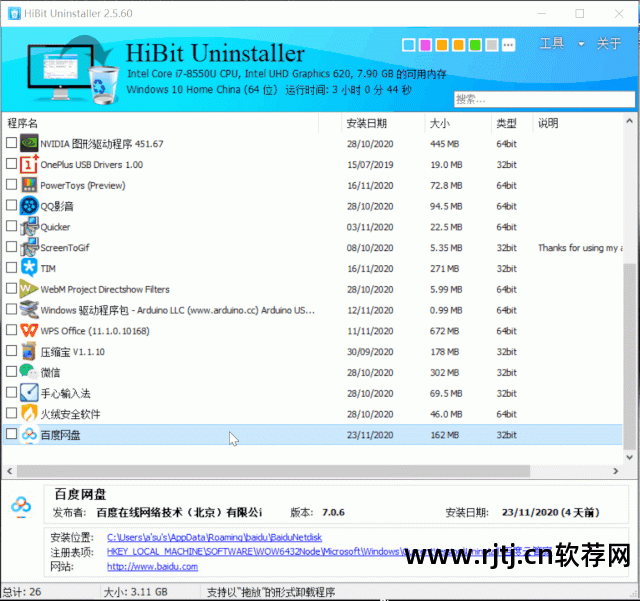The image size is (640, 601).
Task: Click the 微信 WeChat icon
Action: pos(29,372)
